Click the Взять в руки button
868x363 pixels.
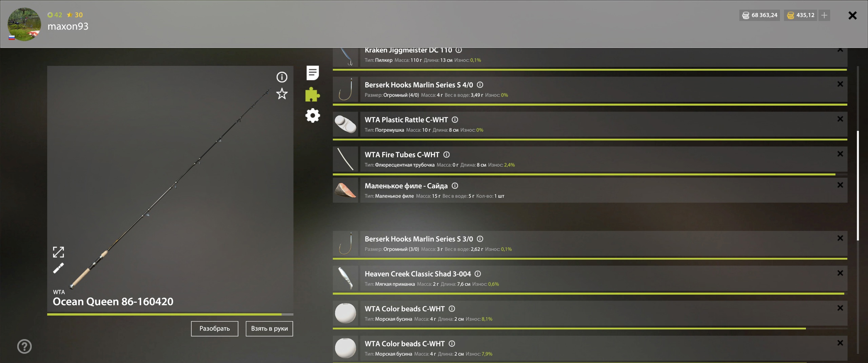(x=269, y=328)
